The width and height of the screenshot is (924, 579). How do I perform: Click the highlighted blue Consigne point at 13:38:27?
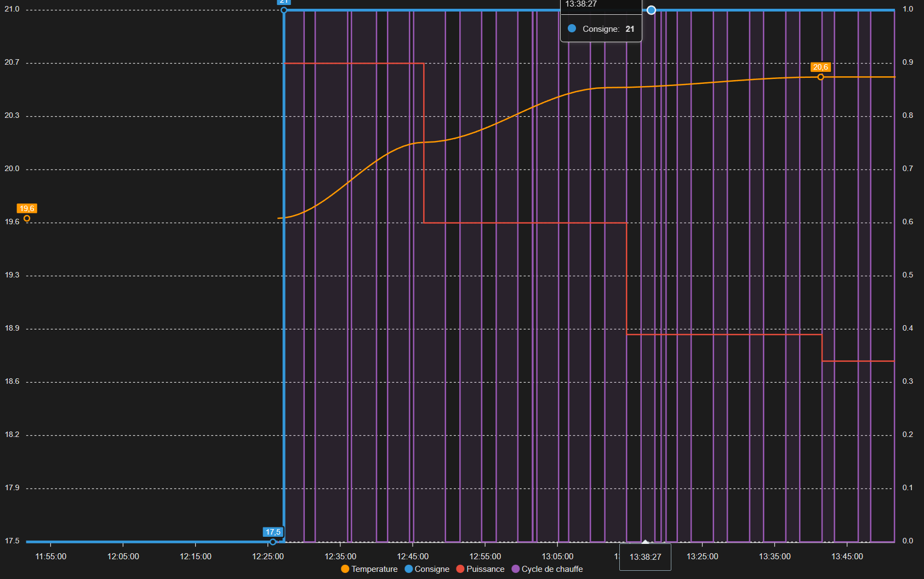pyautogui.click(x=651, y=10)
